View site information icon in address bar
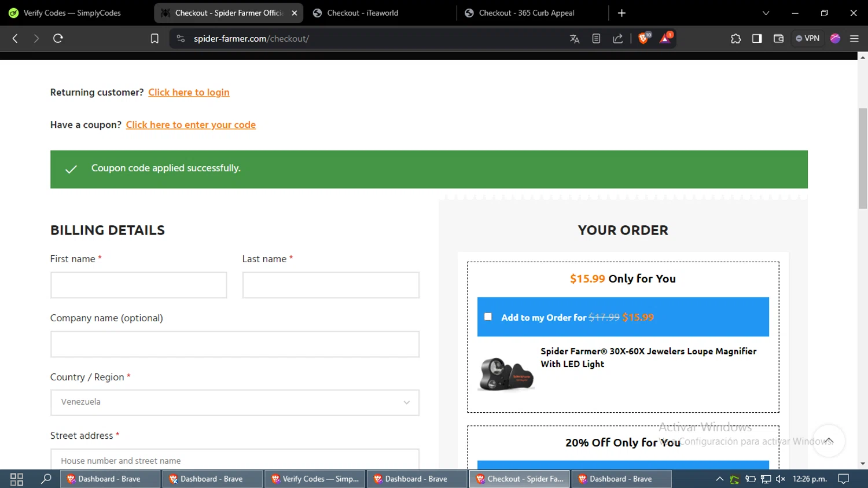Viewport: 868px width, 488px height. pyautogui.click(x=181, y=39)
